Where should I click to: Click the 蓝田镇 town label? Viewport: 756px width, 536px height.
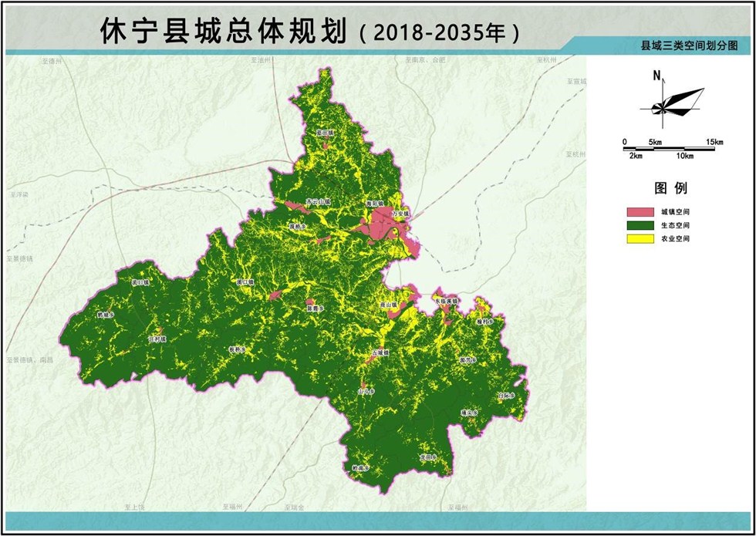[x=325, y=132]
